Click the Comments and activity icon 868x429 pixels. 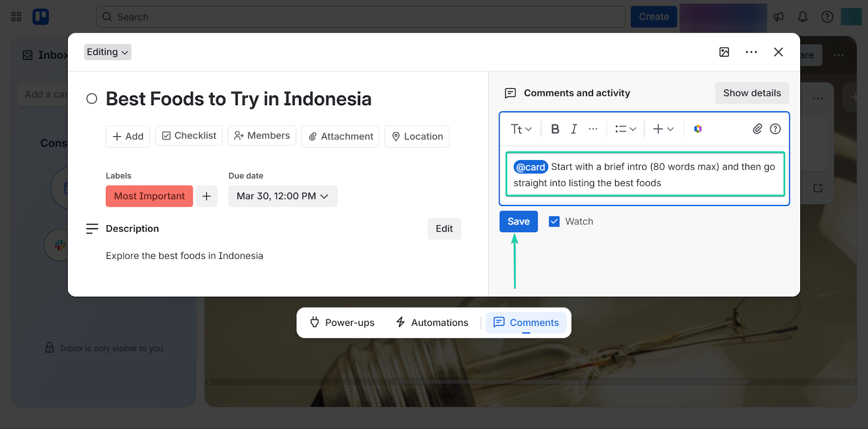coord(510,93)
